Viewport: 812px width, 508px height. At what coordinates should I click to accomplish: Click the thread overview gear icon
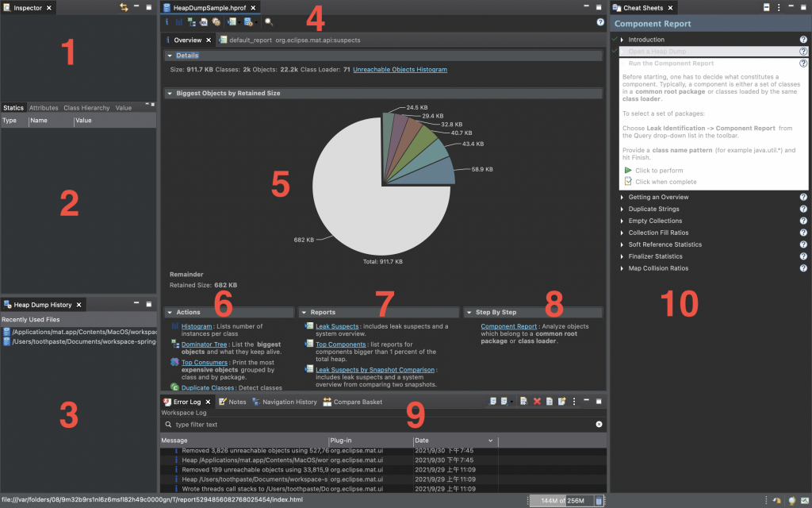[216, 21]
